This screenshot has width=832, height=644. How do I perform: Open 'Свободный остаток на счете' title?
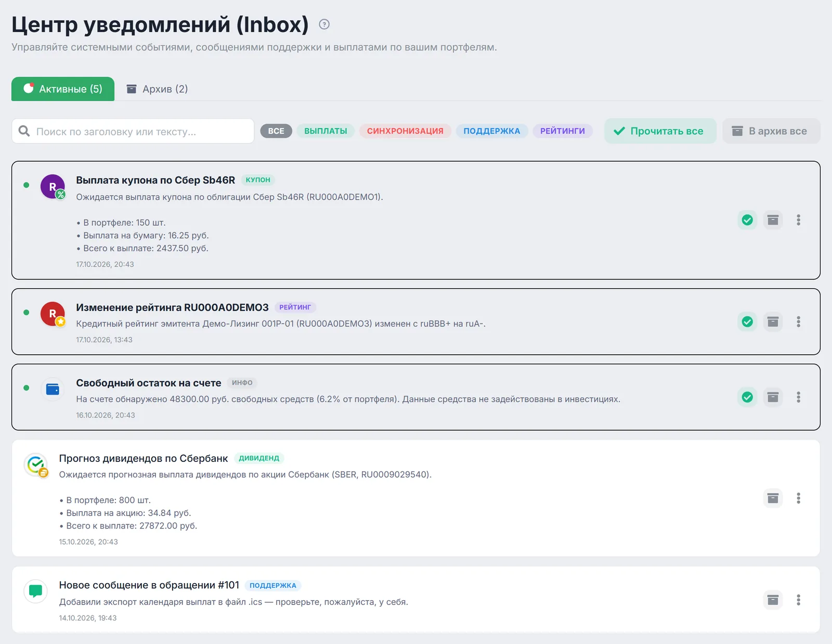coord(149,383)
